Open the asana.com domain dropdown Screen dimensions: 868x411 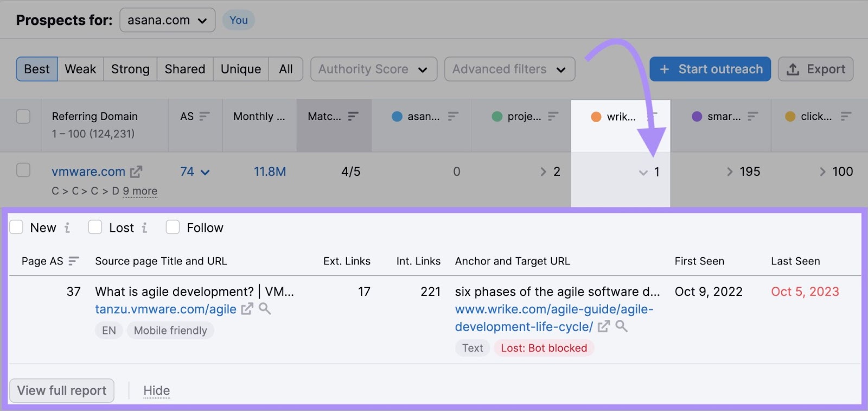point(167,20)
